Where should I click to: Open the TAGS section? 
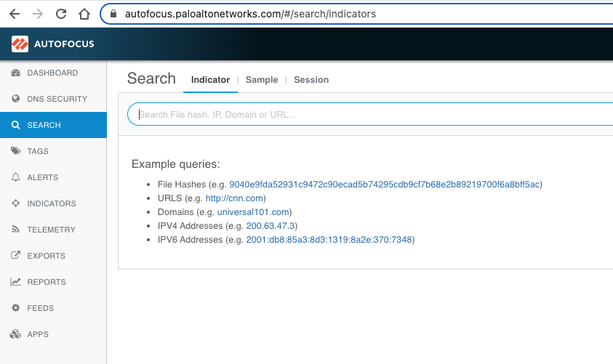(38, 152)
